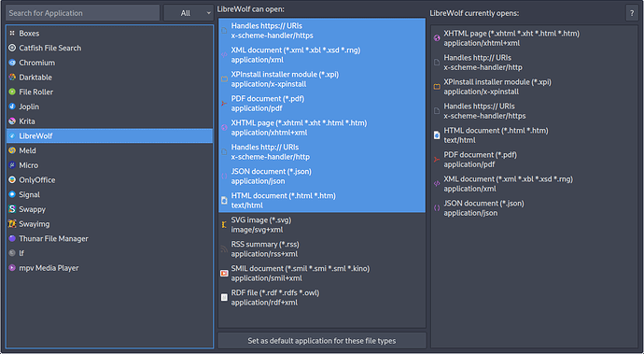Click the Boxes app icon
This screenshot has width=644, height=354.
12,34
